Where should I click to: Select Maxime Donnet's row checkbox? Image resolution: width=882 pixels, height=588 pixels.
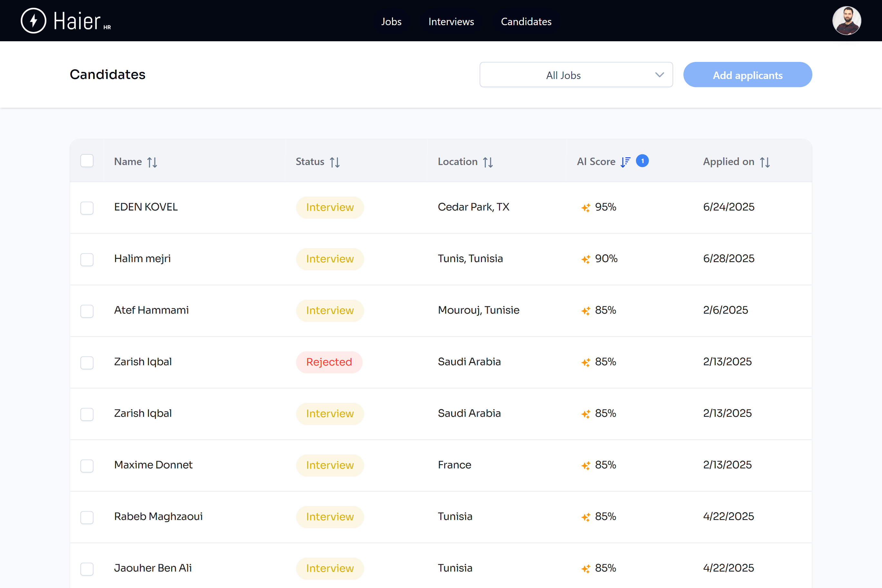[87, 465]
